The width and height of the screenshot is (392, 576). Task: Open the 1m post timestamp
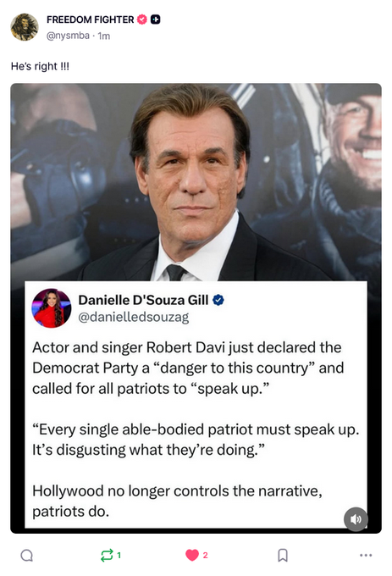(104, 36)
